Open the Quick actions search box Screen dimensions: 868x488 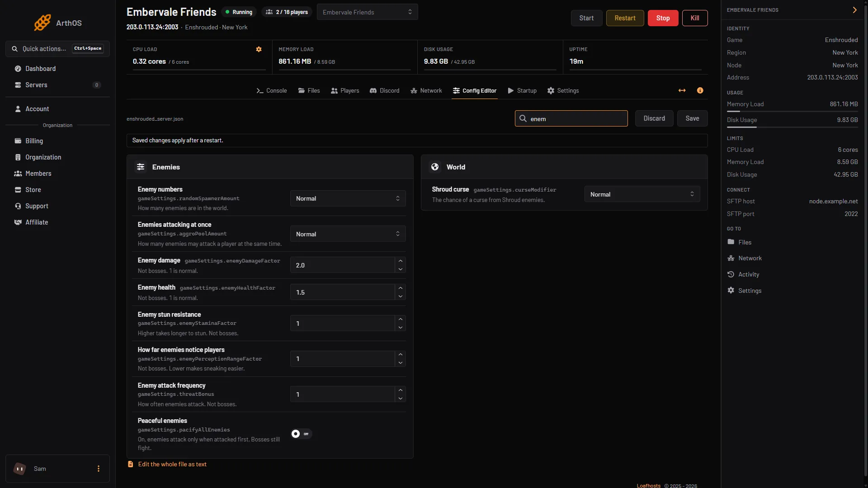pyautogui.click(x=57, y=48)
